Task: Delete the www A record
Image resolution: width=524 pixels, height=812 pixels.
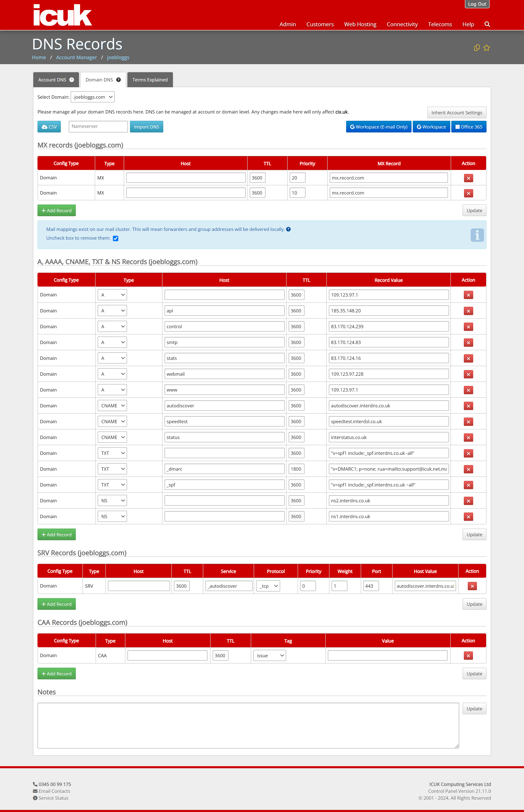Action: point(468,390)
